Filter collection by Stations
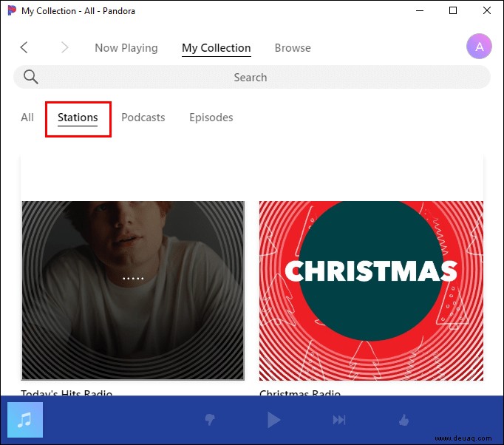Image resolution: width=504 pixels, height=445 pixels. [x=78, y=118]
